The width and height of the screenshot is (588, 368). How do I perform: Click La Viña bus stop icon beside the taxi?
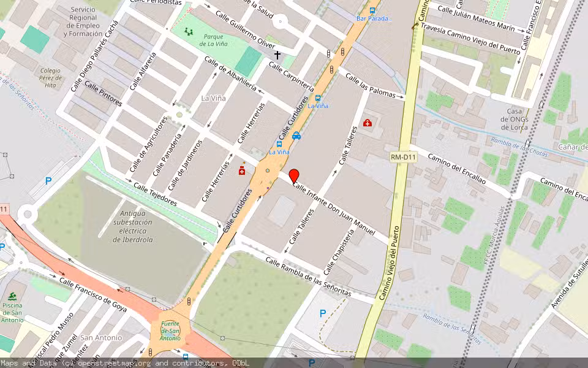[x=279, y=144]
